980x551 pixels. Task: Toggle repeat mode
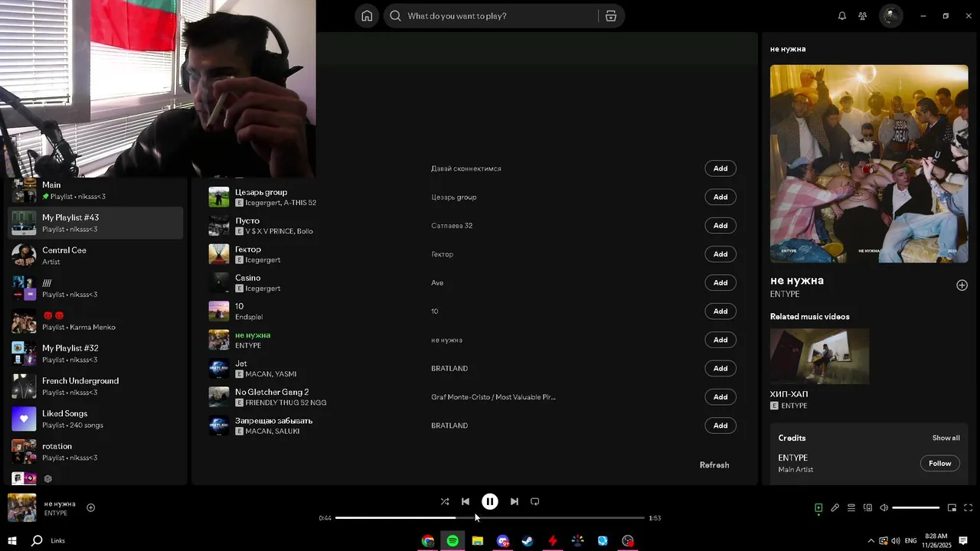(x=535, y=502)
